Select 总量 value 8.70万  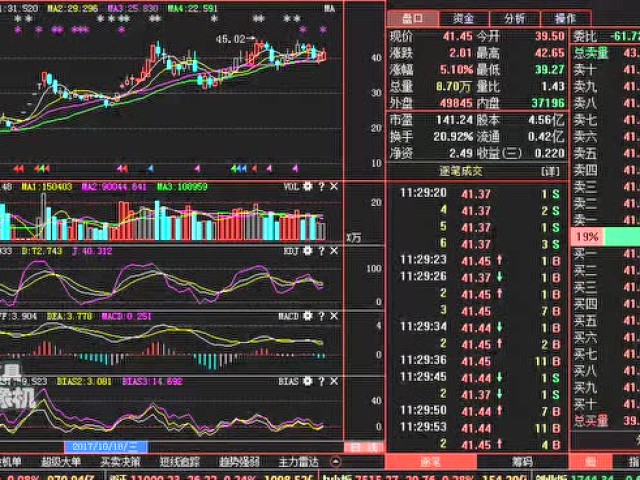click(454, 87)
